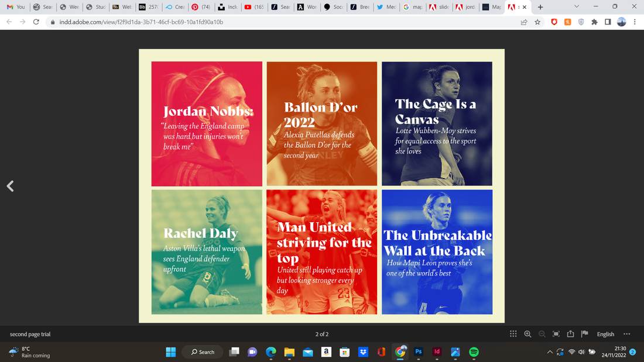Bookmark this page with the star icon
Screen dimensions: 644x362
click(537, 22)
